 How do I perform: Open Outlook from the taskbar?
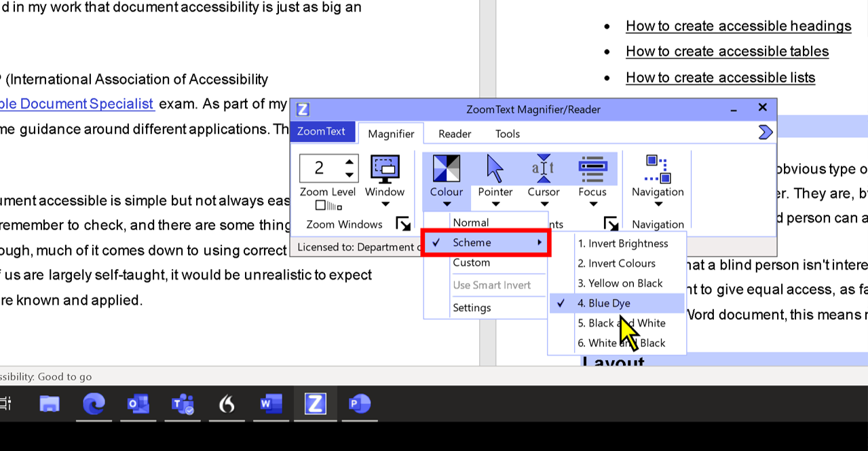(x=138, y=404)
